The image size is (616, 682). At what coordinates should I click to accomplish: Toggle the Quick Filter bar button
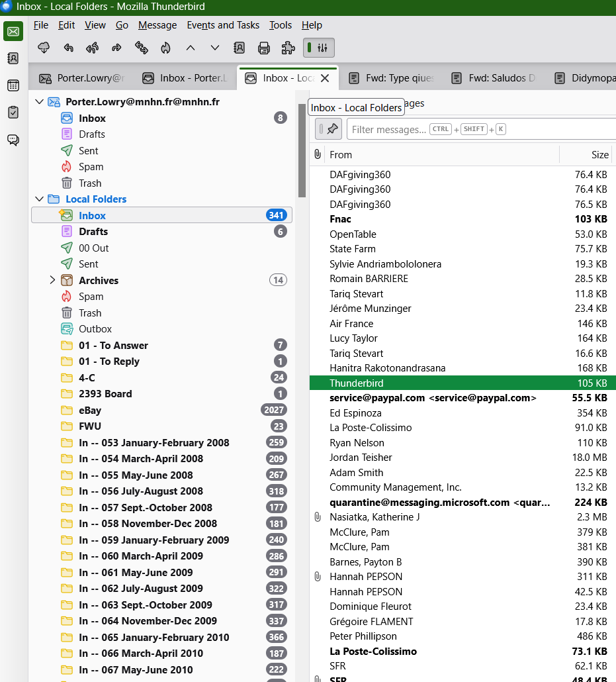(319, 48)
